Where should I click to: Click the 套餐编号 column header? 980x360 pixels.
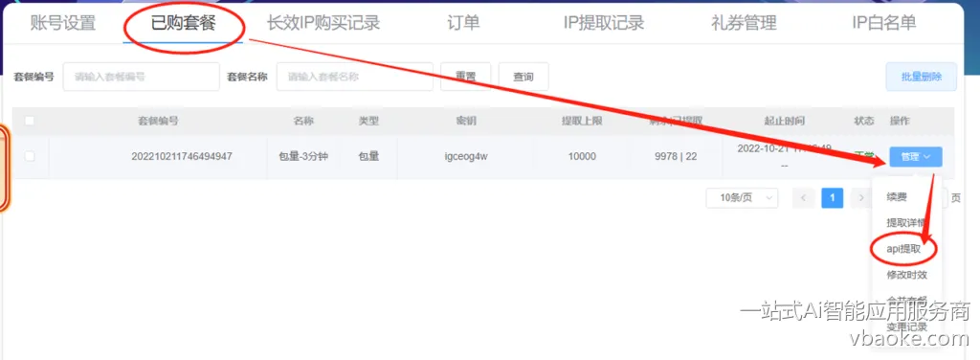click(158, 121)
